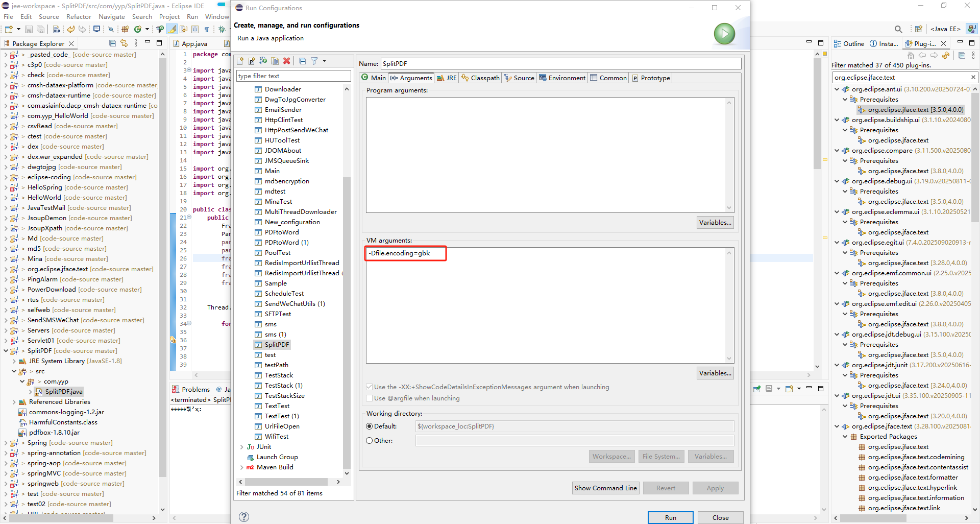Refresh the Plug-in Dependencies view
The height and width of the screenshot is (524, 980).
[946, 55]
